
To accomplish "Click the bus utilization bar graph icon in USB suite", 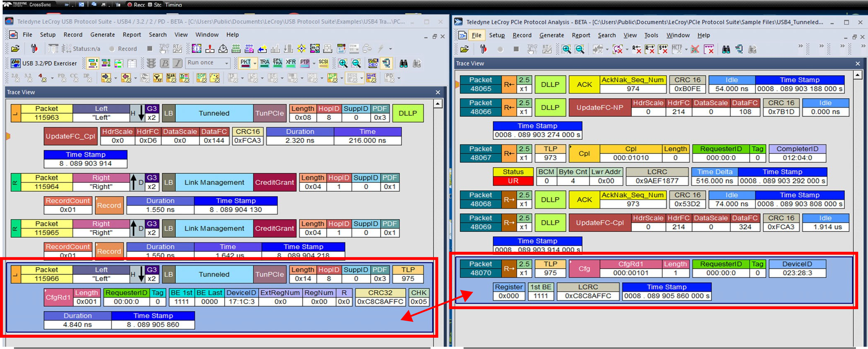I will coord(275,49).
